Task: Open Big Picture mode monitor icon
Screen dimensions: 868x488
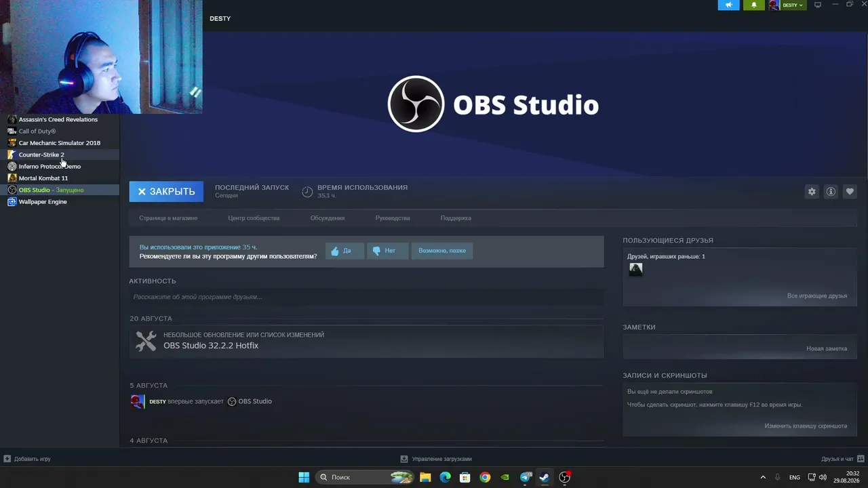Action: (x=818, y=5)
